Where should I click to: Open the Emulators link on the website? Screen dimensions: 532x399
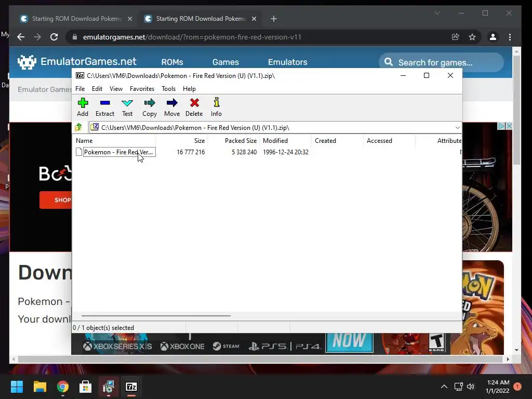pos(288,62)
